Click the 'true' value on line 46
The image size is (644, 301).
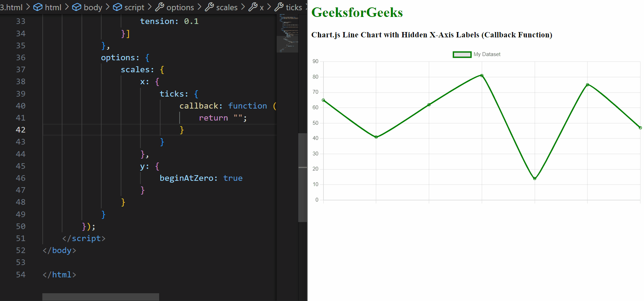click(x=233, y=178)
